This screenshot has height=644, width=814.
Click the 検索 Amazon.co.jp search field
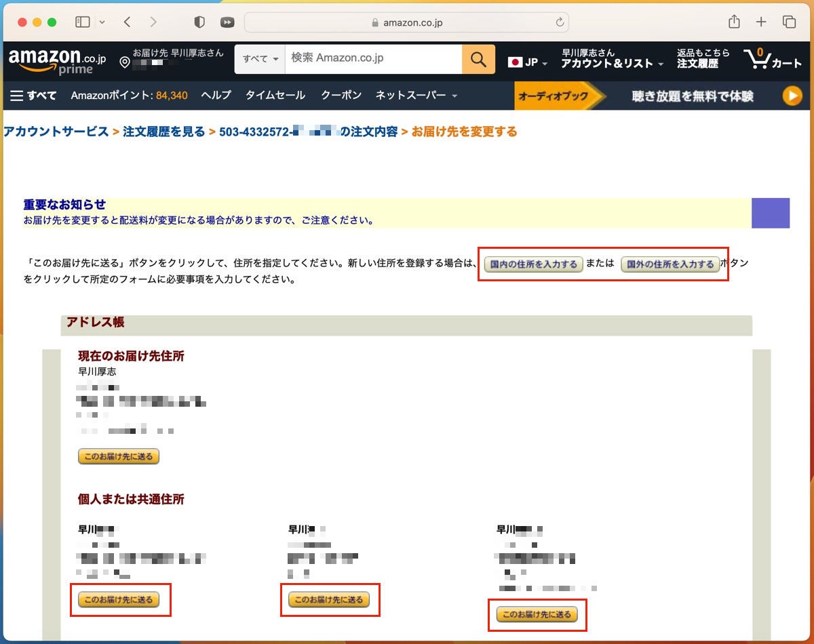pyautogui.click(x=374, y=59)
